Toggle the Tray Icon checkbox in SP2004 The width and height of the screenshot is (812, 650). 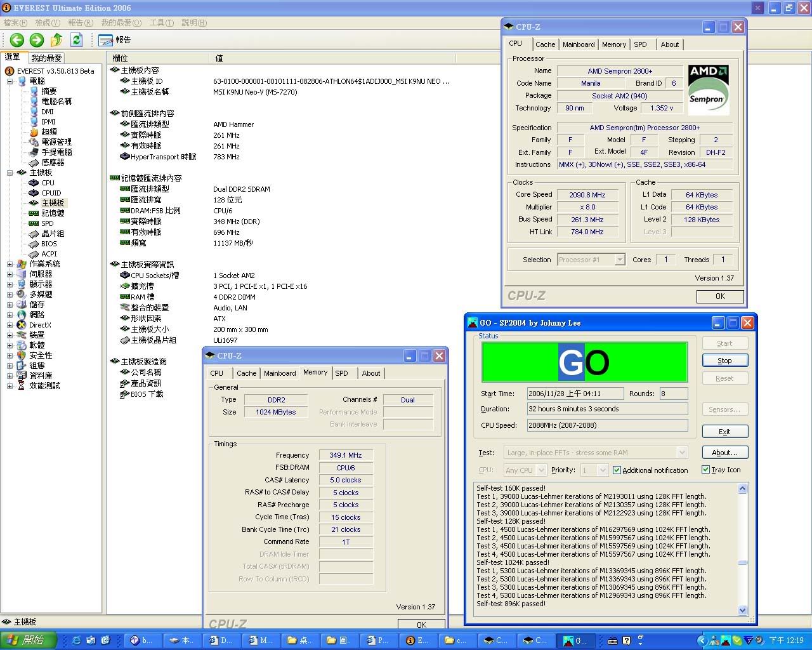tap(705, 470)
